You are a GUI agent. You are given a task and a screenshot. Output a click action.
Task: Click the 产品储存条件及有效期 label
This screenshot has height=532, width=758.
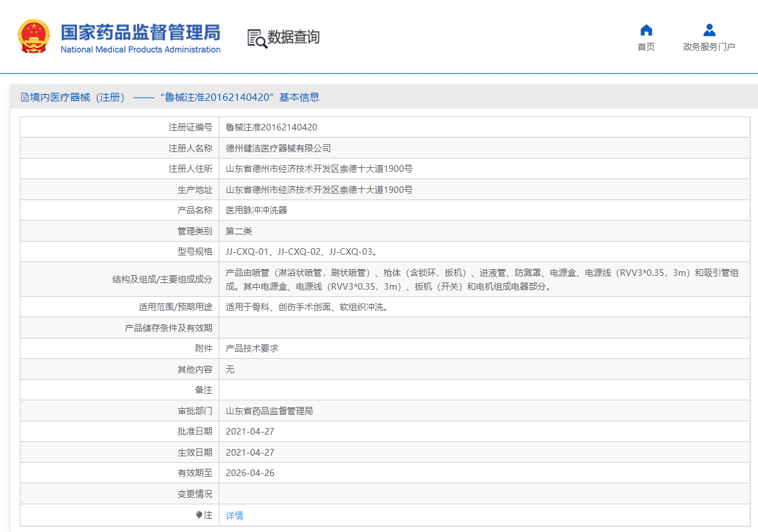coord(169,328)
